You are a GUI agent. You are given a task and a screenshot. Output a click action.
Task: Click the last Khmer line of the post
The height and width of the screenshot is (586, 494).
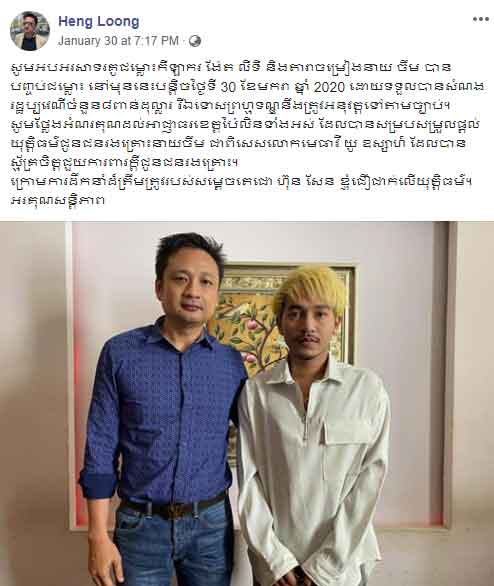[x=58, y=200]
